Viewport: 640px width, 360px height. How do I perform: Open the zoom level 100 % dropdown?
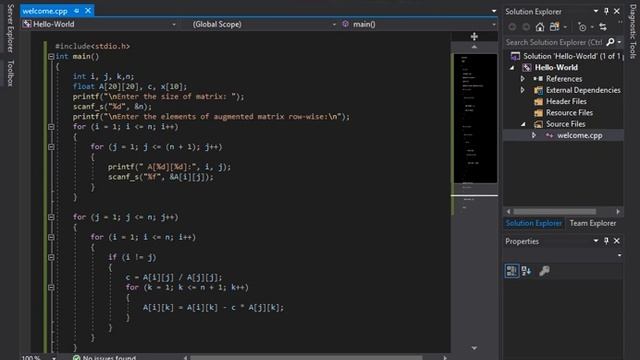53,358
